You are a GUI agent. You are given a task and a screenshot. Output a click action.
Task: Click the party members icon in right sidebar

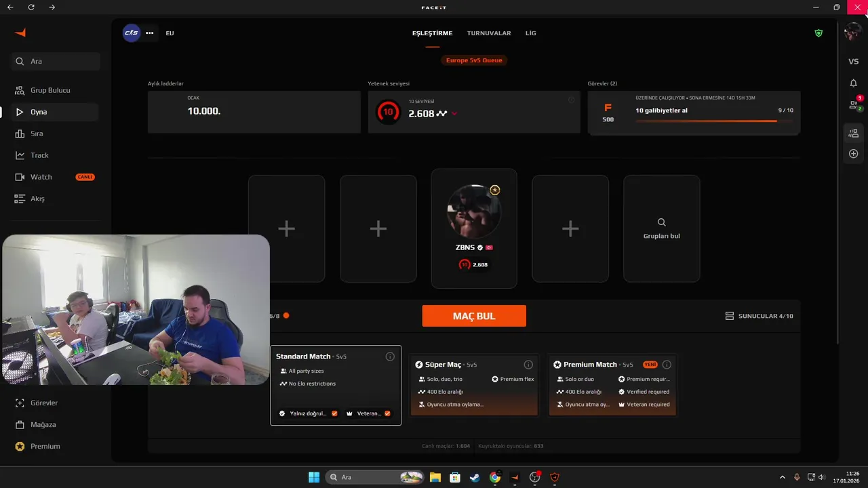pyautogui.click(x=854, y=134)
